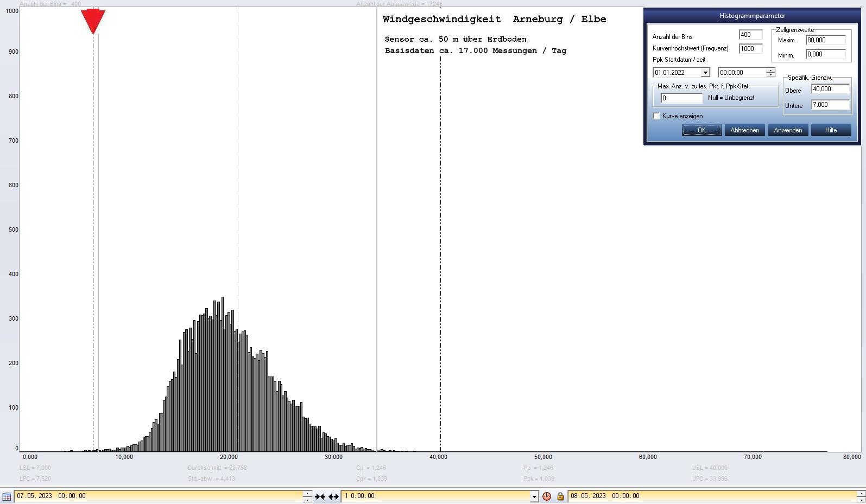Step the start date 07.05.2023 spinner
This screenshot has width=866, height=504.
point(307,493)
